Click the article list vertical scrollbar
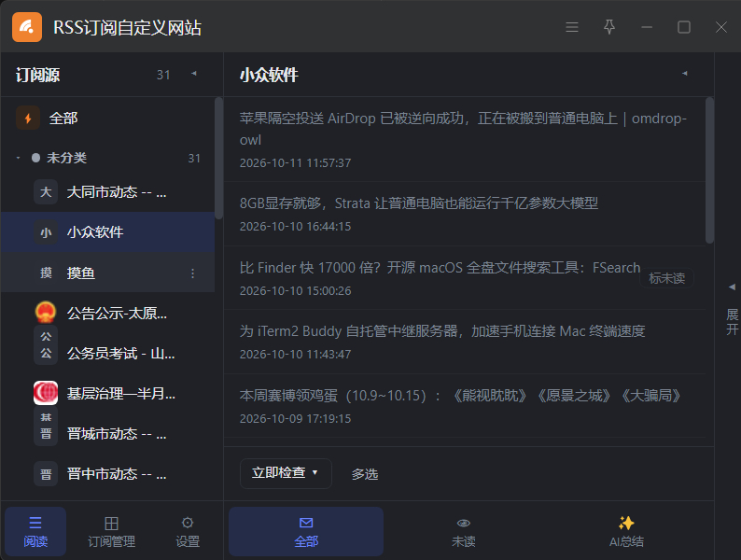The image size is (741, 560). (709, 171)
